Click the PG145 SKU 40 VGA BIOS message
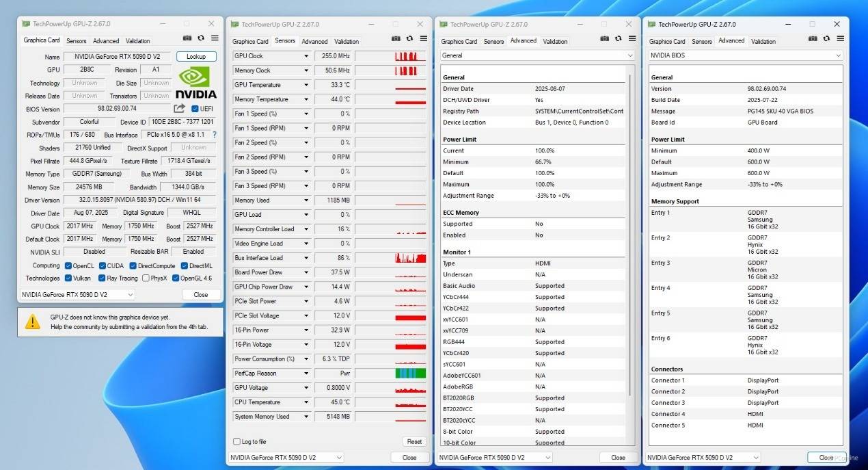Image resolution: width=868 pixels, height=470 pixels. tap(781, 111)
